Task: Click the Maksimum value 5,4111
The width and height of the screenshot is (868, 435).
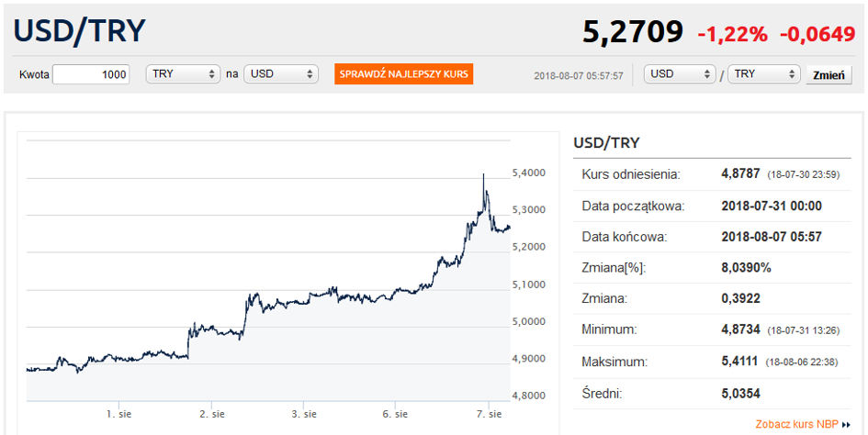Action: tap(741, 362)
